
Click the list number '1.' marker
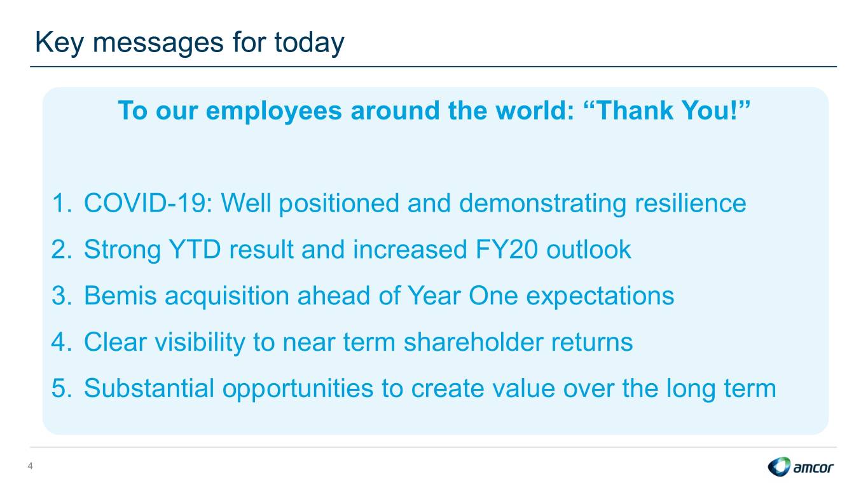62,204
